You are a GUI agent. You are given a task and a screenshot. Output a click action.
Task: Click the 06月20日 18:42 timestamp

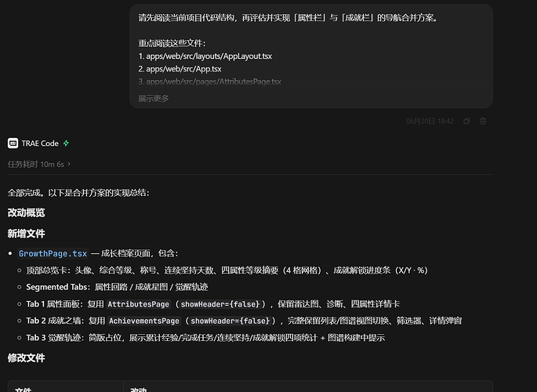[430, 122]
